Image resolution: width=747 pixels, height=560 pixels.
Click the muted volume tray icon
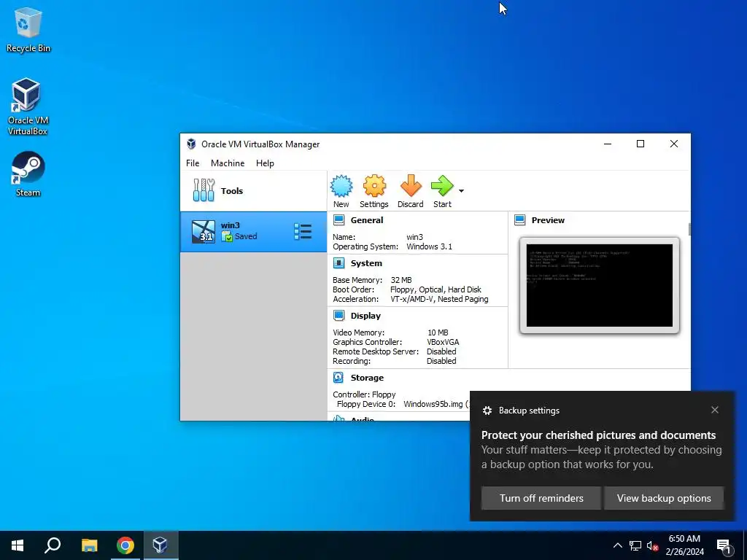[652, 545]
